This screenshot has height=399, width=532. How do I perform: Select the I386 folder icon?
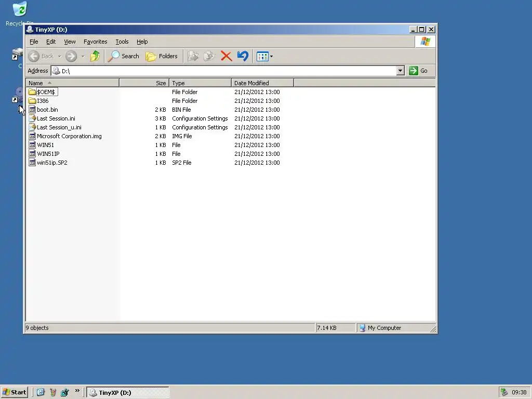click(32, 101)
